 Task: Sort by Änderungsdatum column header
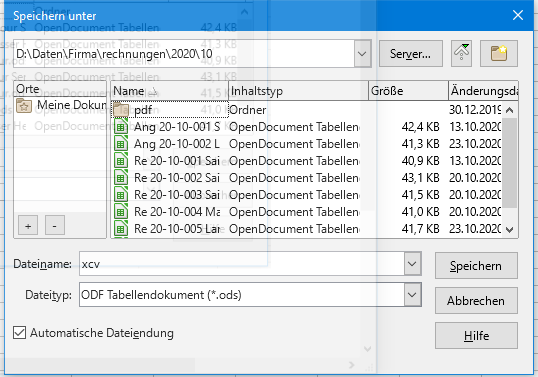[x=483, y=91]
